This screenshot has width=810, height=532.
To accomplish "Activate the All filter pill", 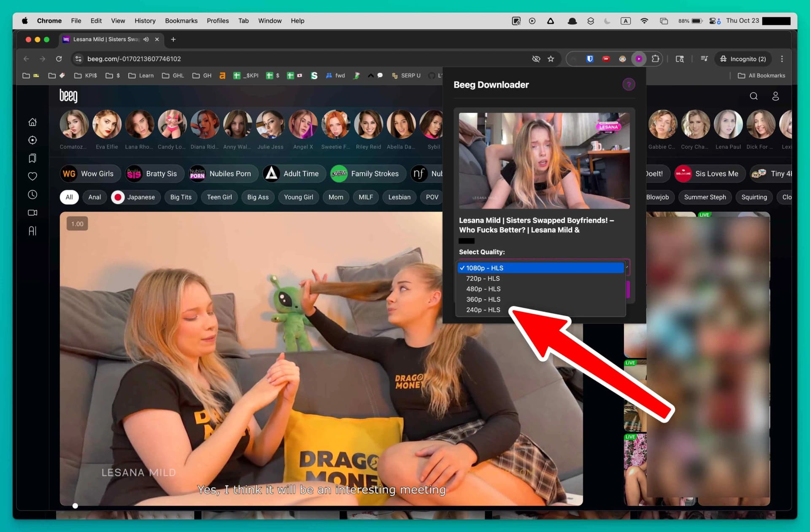I will (69, 197).
